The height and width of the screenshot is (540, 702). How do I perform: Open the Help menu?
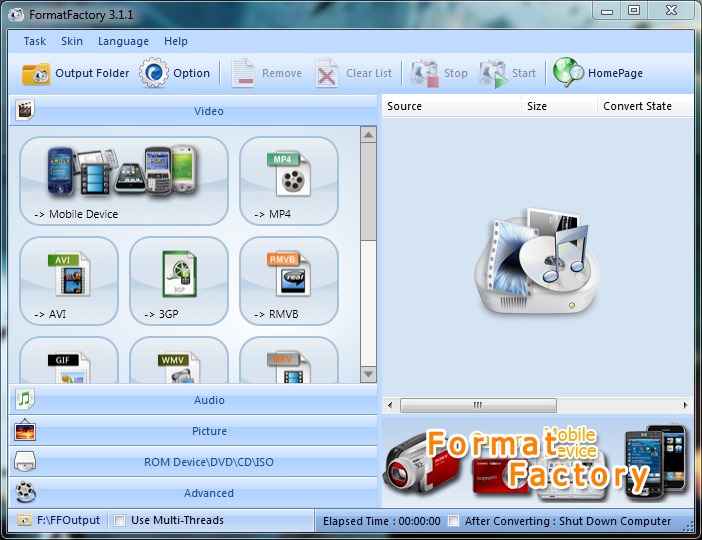pyautogui.click(x=176, y=41)
